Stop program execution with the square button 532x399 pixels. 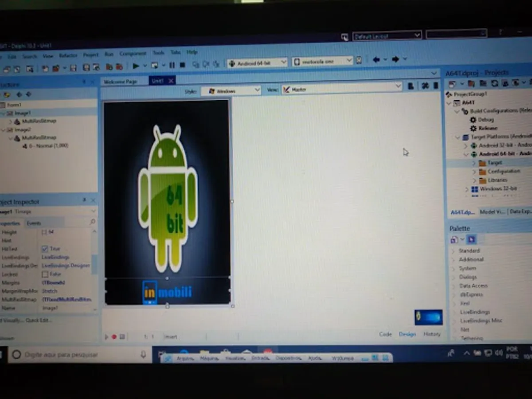coord(182,65)
